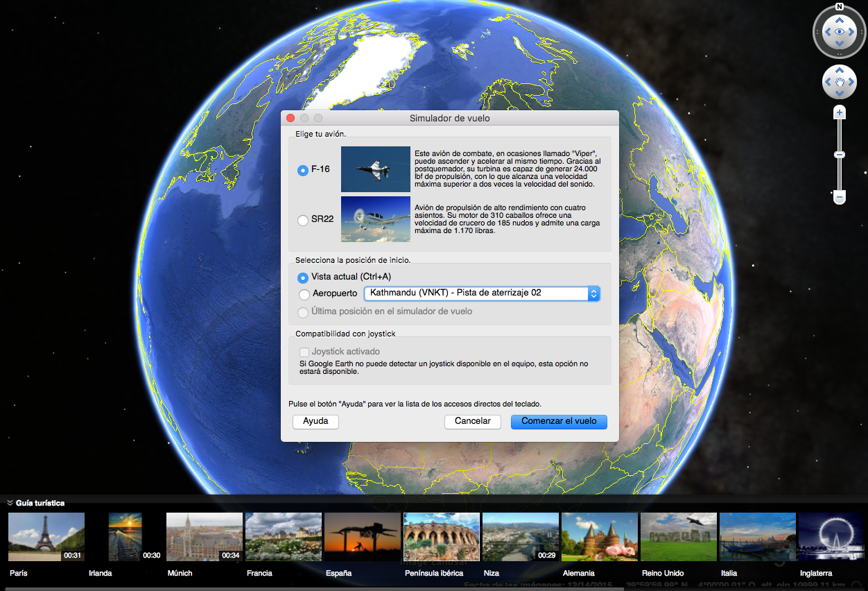The height and width of the screenshot is (591, 868).
Task: Click move-left arrow on the hand joystick
Action: click(x=828, y=82)
